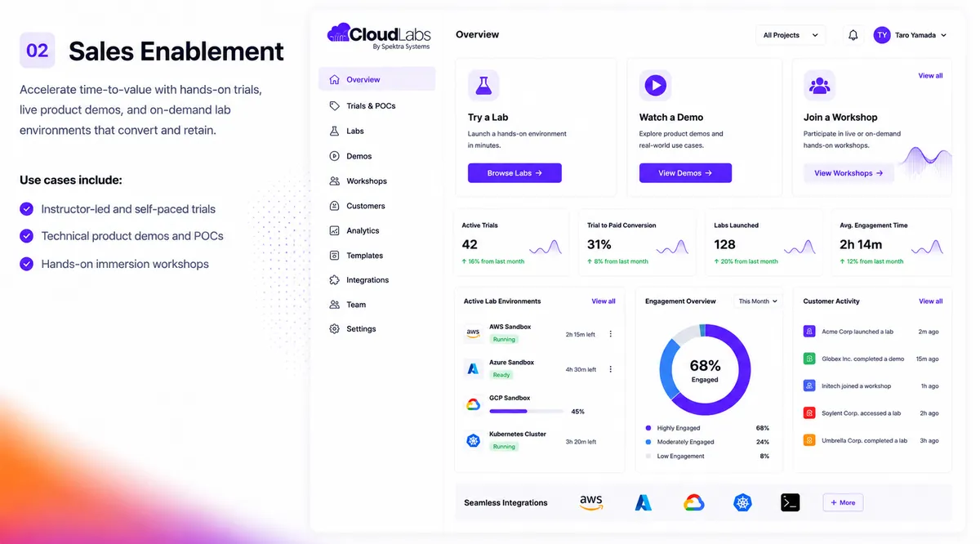The width and height of the screenshot is (980, 544).
Task: Click the Acme Corp activity icon
Action: (x=809, y=332)
